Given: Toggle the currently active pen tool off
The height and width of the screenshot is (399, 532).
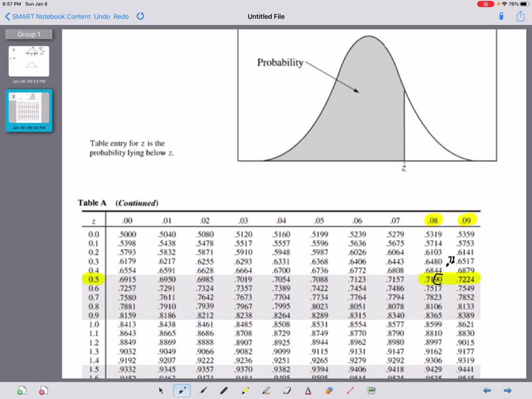Looking at the screenshot, I should point(182,390).
